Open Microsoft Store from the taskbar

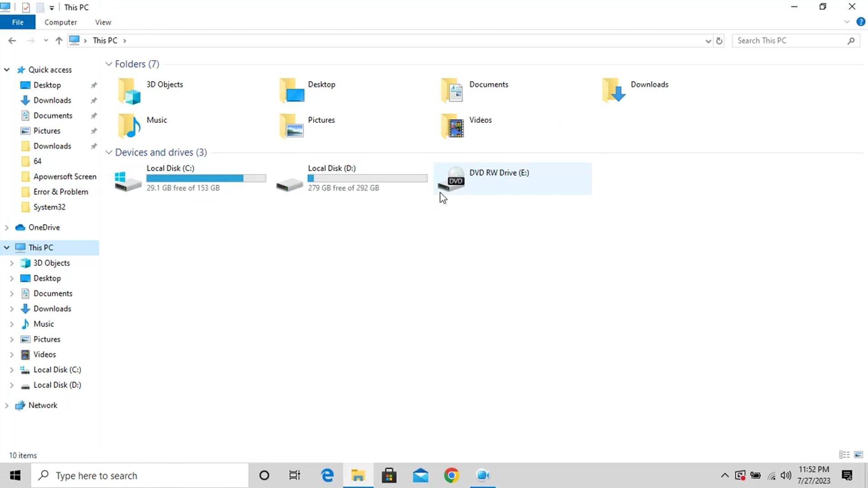[x=389, y=475]
